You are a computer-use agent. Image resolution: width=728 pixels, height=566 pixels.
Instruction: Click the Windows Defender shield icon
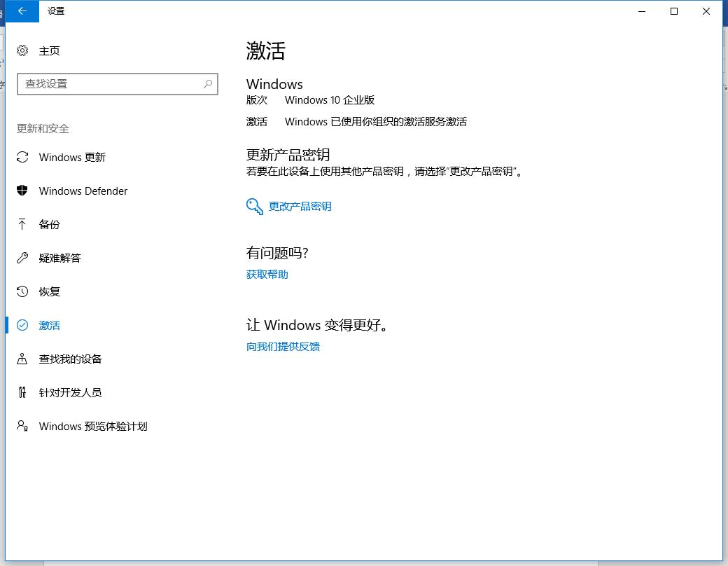pyautogui.click(x=22, y=191)
